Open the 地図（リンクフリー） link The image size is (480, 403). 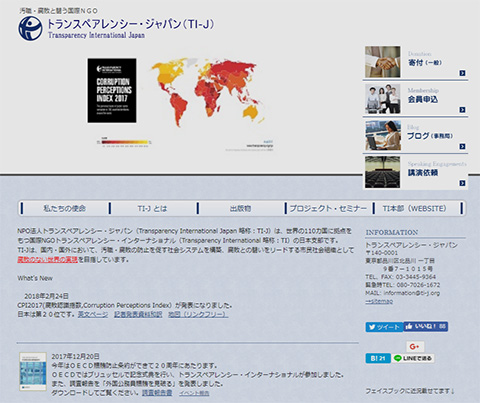tap(198, 314)
